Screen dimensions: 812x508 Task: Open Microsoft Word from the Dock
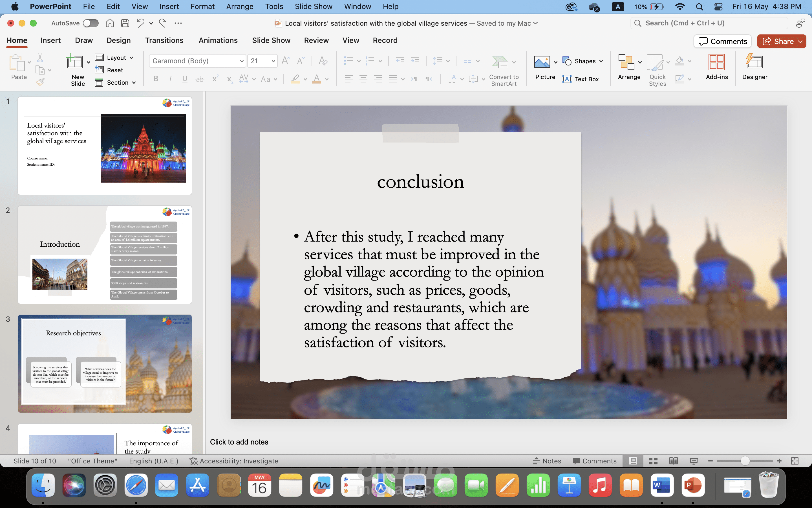click(x=662, y=485)
